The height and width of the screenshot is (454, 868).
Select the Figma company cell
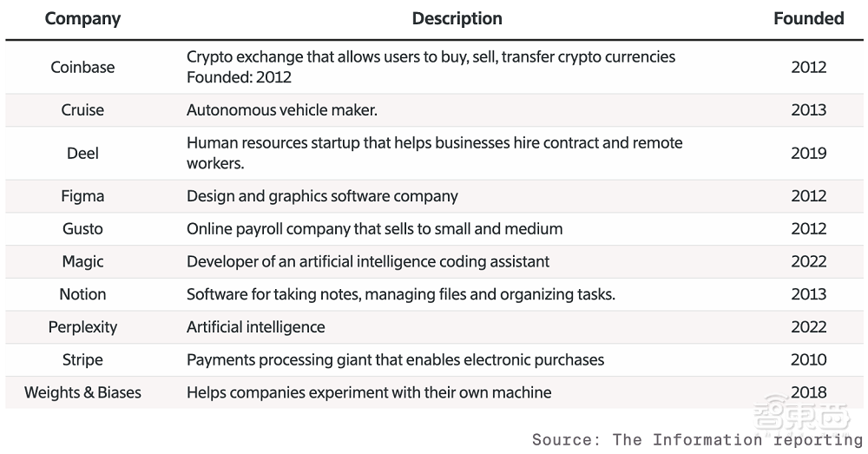coord(82,196)
